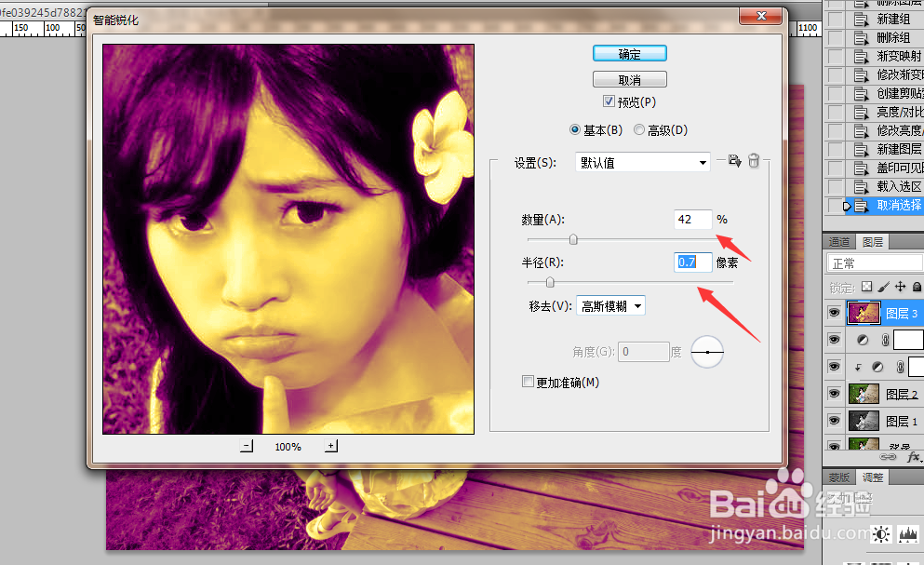
Task: Toggle the checkbox beside the 新建组 action
Action: (x=836, y=20)
